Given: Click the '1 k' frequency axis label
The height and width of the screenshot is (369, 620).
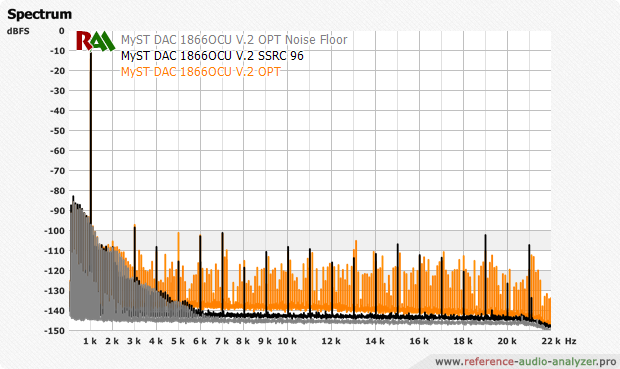Looking at the screenshot, I should (x=90, y=341).
